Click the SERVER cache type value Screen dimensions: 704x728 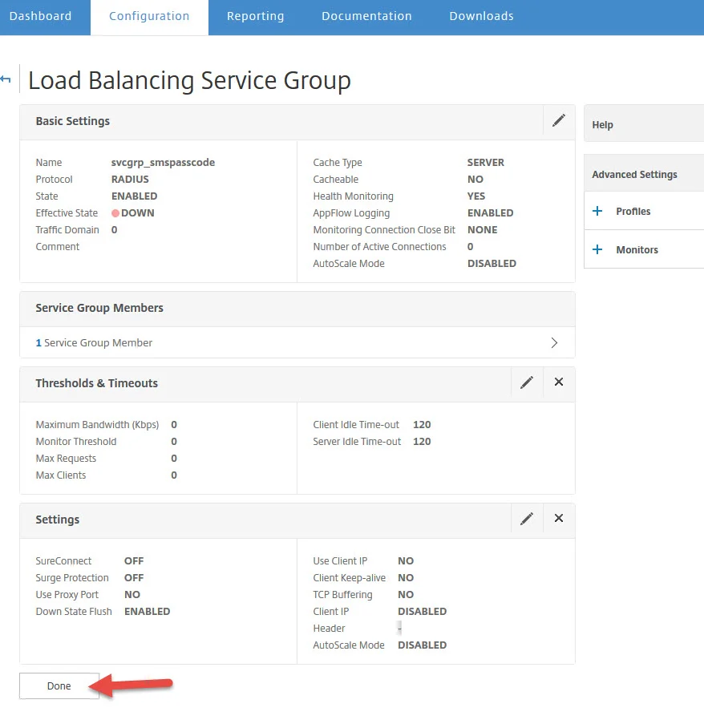tap(485, 163)
